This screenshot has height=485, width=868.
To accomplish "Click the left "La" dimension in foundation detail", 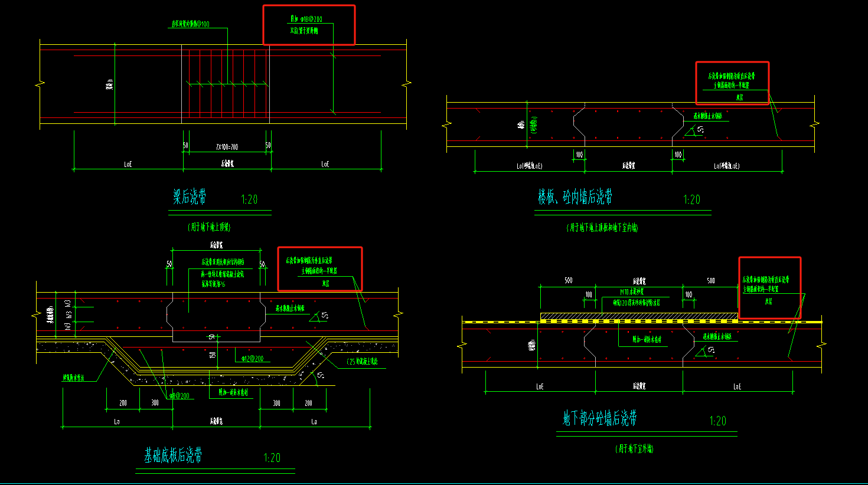I will click(x=117, y=421).
